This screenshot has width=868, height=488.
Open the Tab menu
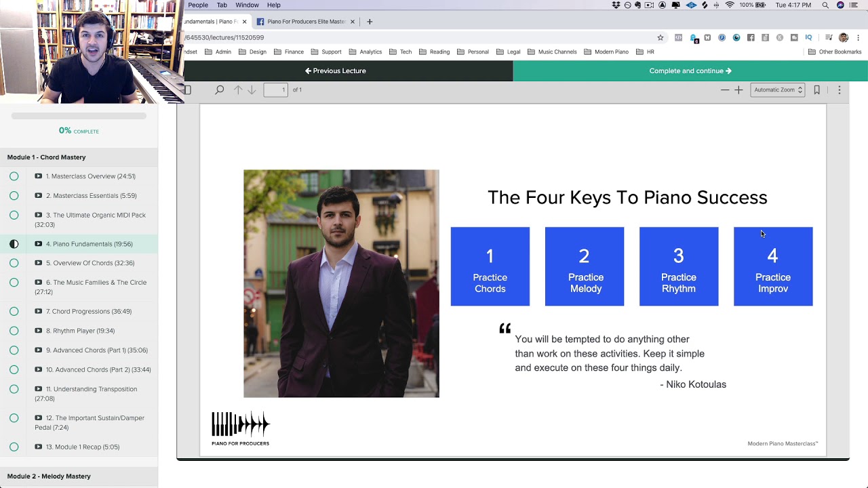[x=222, y=5]
